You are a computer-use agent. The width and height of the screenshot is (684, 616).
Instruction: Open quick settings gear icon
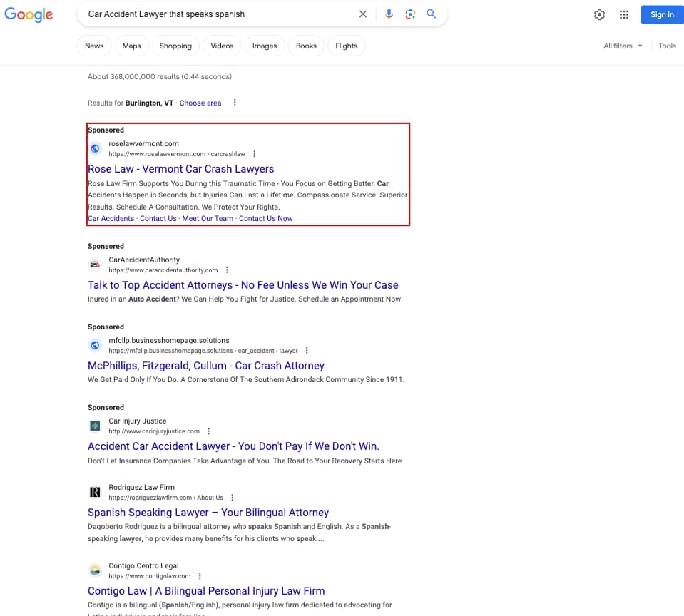coord(599,14)
